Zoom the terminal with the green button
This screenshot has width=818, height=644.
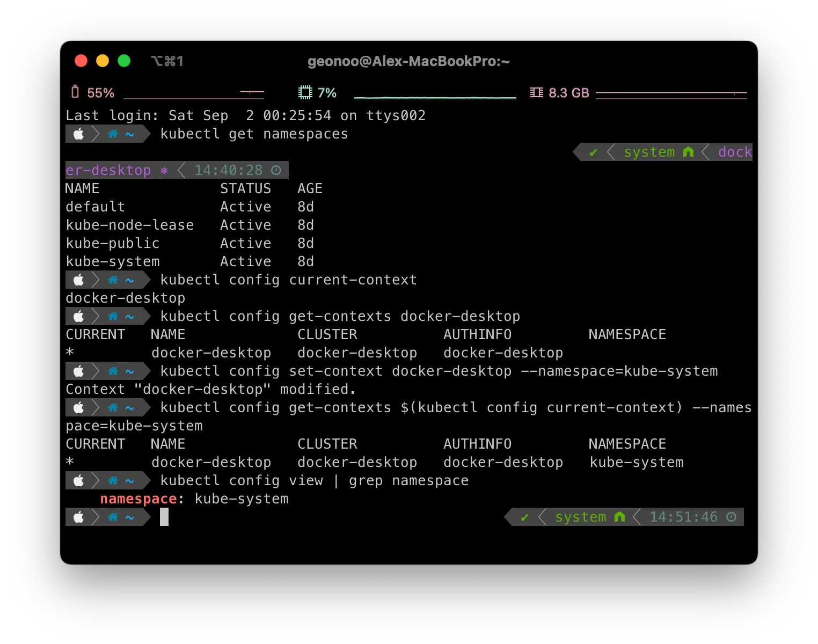pos(124,61)
